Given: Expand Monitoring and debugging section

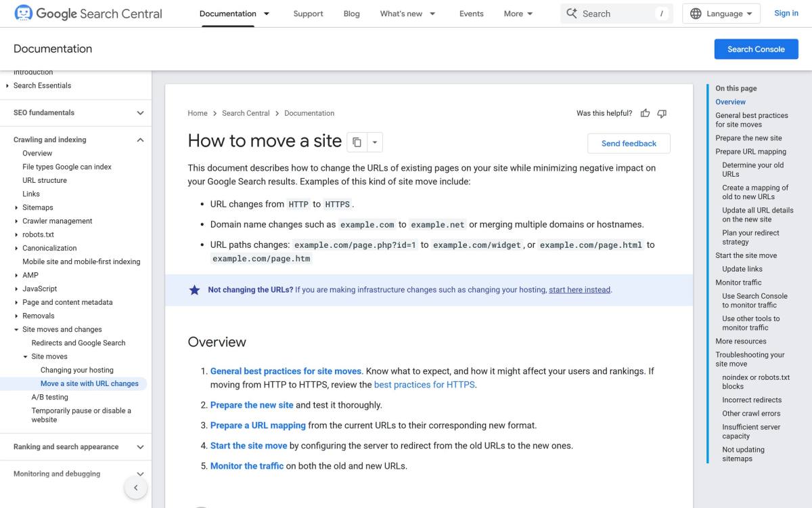Looking at the screenshot, I should click(x=140, y=474).
